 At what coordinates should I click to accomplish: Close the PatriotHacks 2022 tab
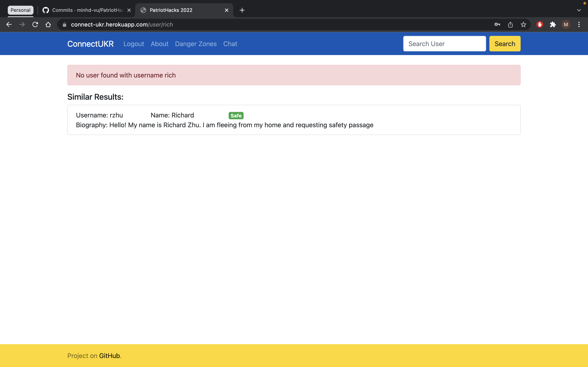pyautogui.click(x=226, y=10)
